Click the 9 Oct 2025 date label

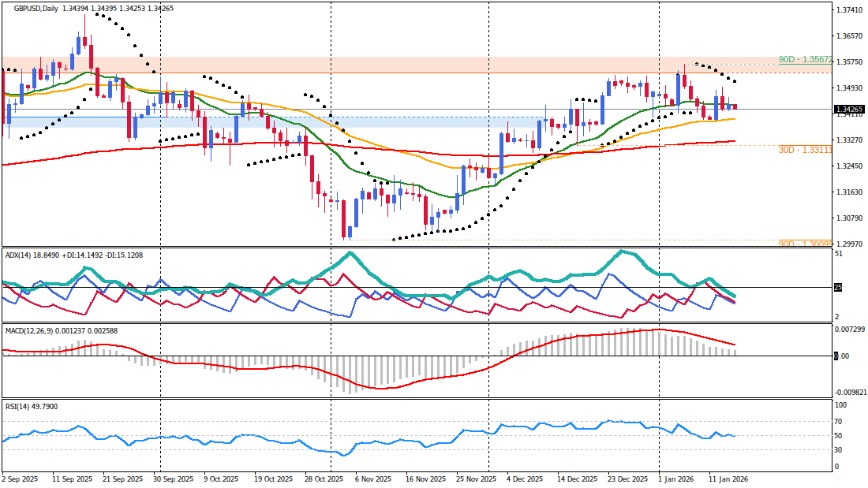click(221, 479)
